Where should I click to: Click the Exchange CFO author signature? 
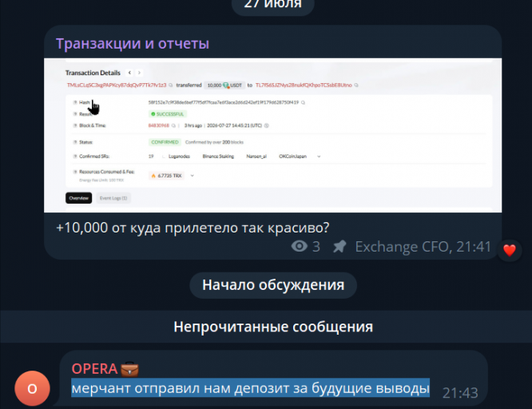403,247
